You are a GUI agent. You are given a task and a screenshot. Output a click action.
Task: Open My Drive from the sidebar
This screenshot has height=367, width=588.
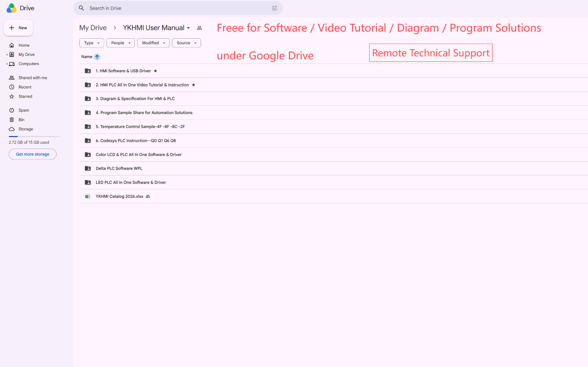[x=27, y=54]
